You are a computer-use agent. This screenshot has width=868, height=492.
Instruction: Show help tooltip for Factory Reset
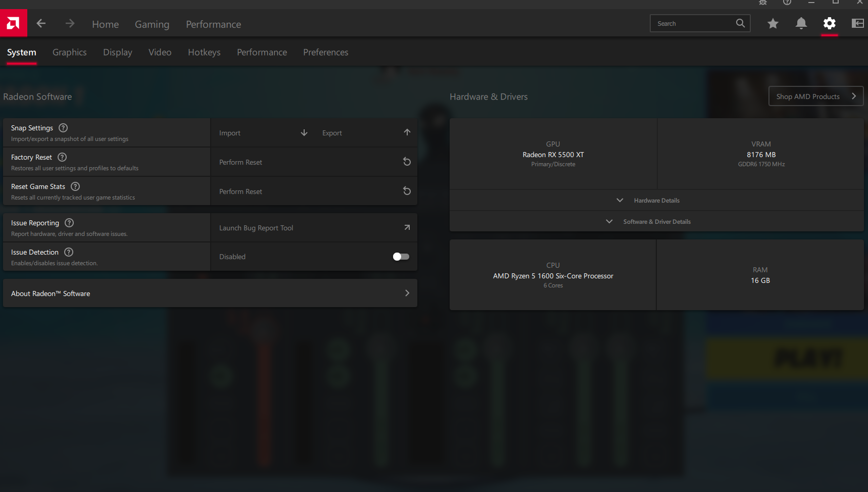point(62,157)
